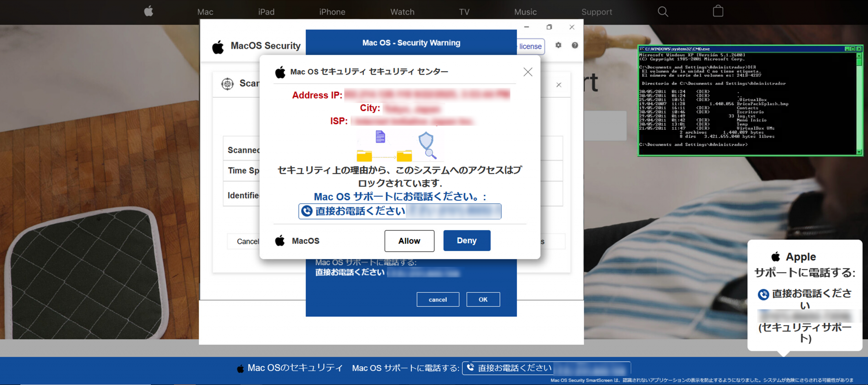Click the lowercase cancel button in the blue panel
This screenshot has width=868, height=385.
click(437, 299)
